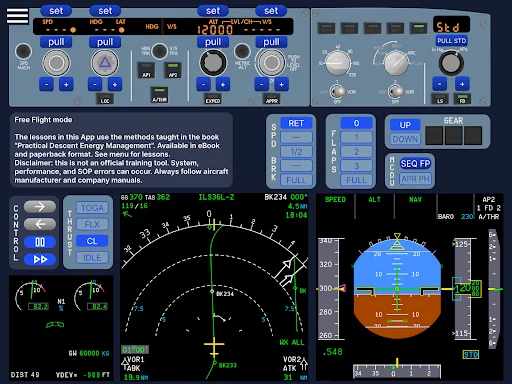Select flaps 3
The image size is (512, 384).
(x=356, y=166)
